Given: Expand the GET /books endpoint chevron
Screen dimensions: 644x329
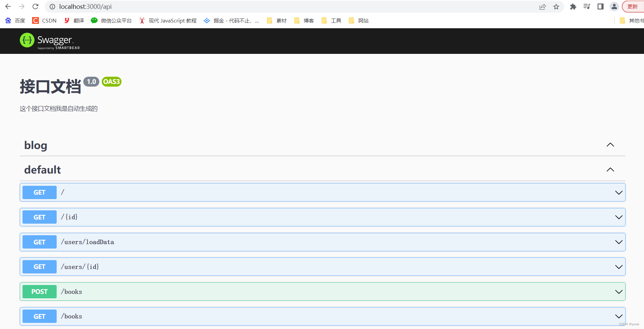Looking at the screenshot, I should (x=619, y=316).
